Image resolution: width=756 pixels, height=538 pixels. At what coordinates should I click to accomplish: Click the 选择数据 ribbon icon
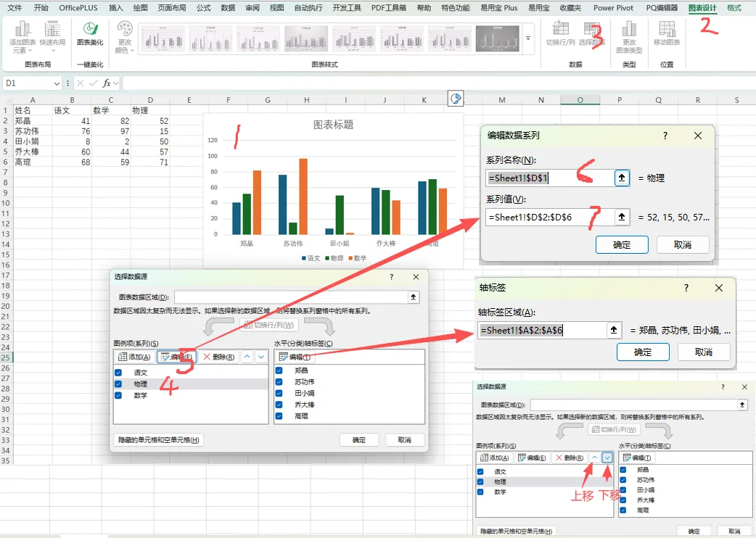591,33
